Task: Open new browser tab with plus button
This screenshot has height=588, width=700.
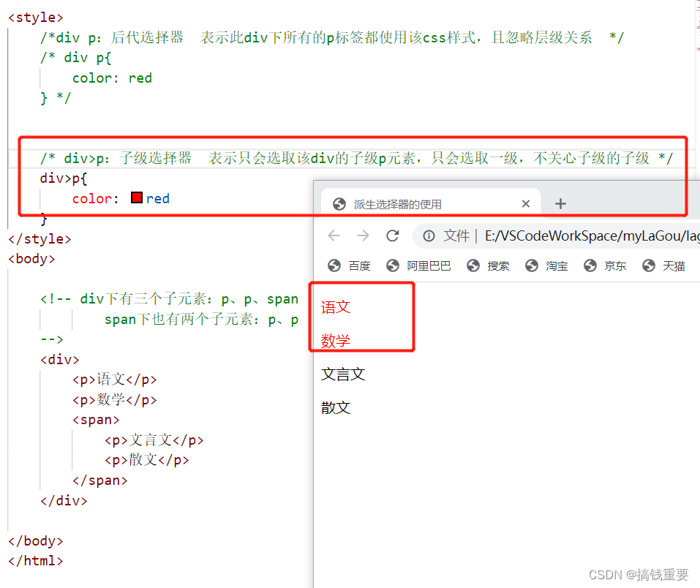Action: pyautogui.click(x=560, y=204)
